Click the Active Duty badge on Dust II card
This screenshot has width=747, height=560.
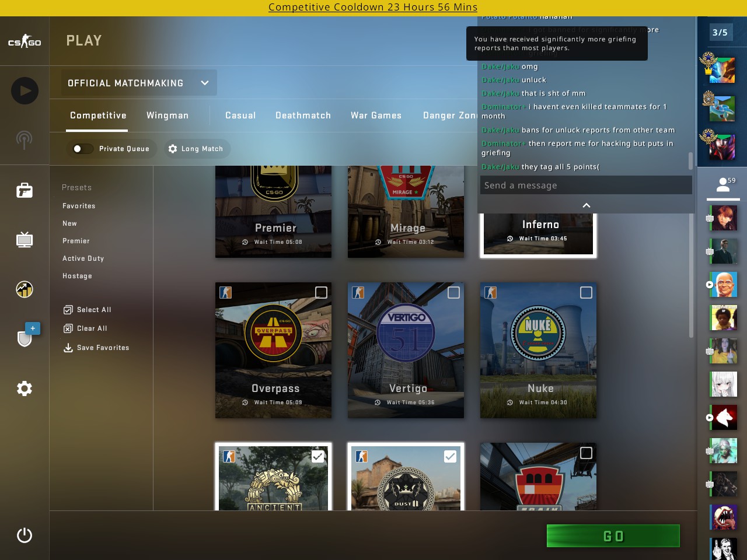point(362,456)
